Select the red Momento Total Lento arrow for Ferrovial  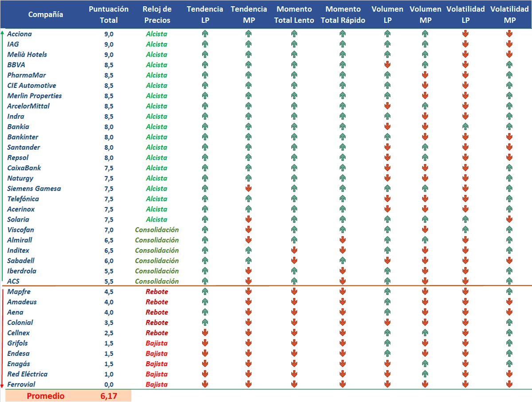pos(294,384)
